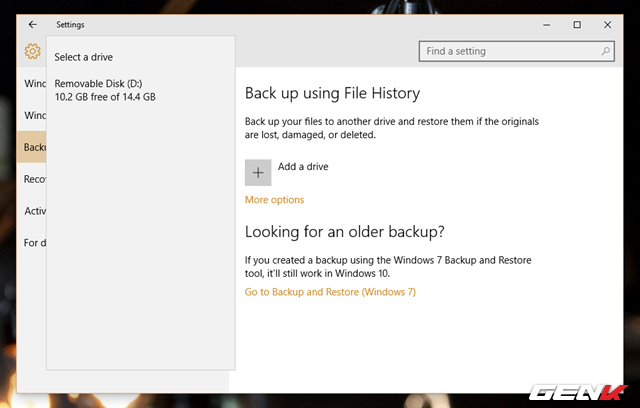Screen dimensions: 640x408
Task: Focus the Find a setting search box
Action: pyautogui.click(x=516, y=51)
